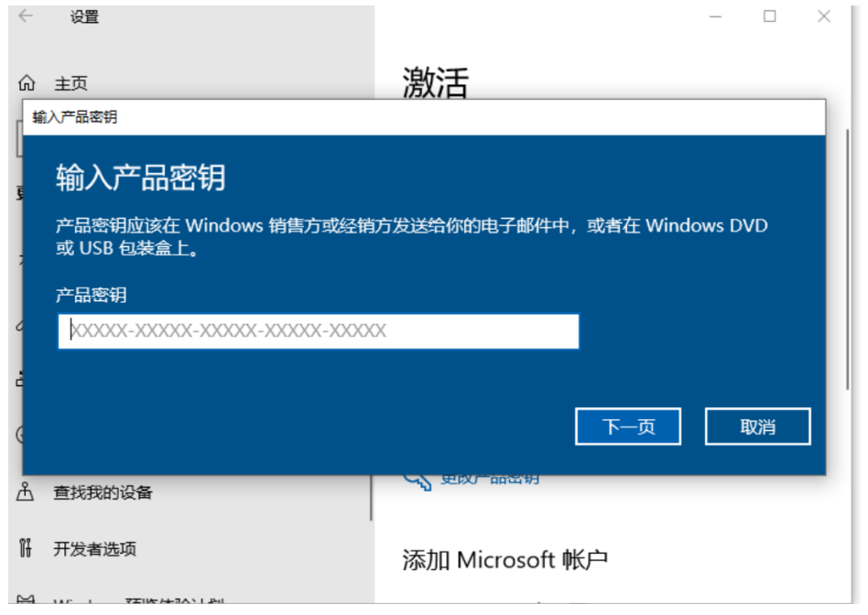Click the 下一页 button in the dialog
The image size is (868, 615).
628,426
